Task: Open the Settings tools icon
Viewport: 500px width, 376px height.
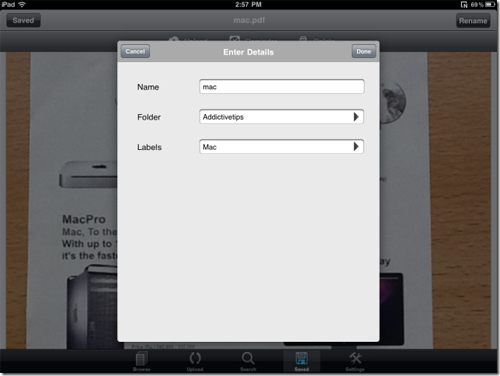Action: (355, 361)
